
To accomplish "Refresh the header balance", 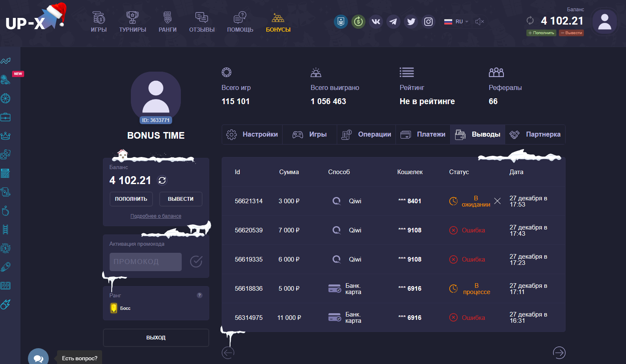I will [x=530, y=20].
